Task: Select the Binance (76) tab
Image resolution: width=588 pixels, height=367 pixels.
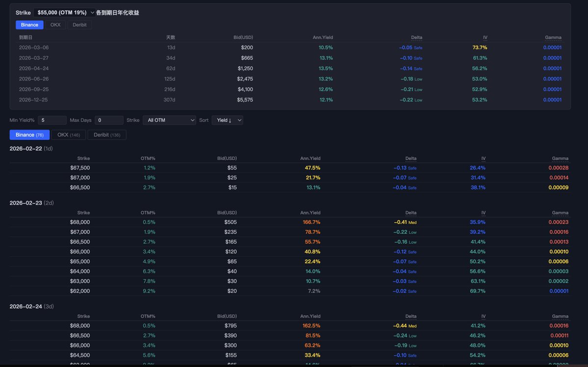Action: 29,135
